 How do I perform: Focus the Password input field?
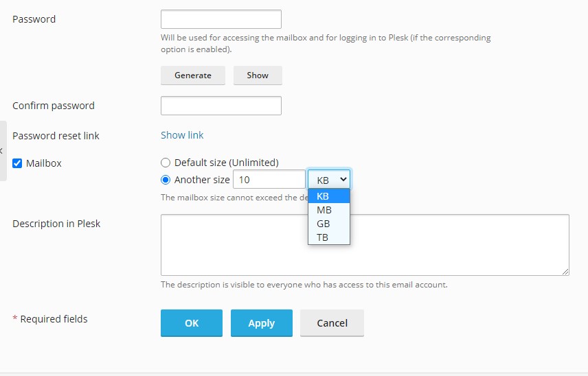pyautogui.click(x=221, y=19)
